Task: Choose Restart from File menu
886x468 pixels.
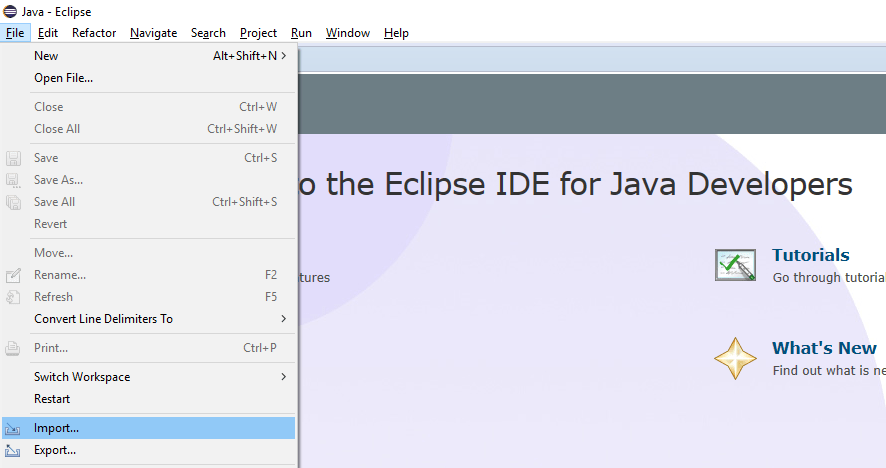Action: (149, 399)
